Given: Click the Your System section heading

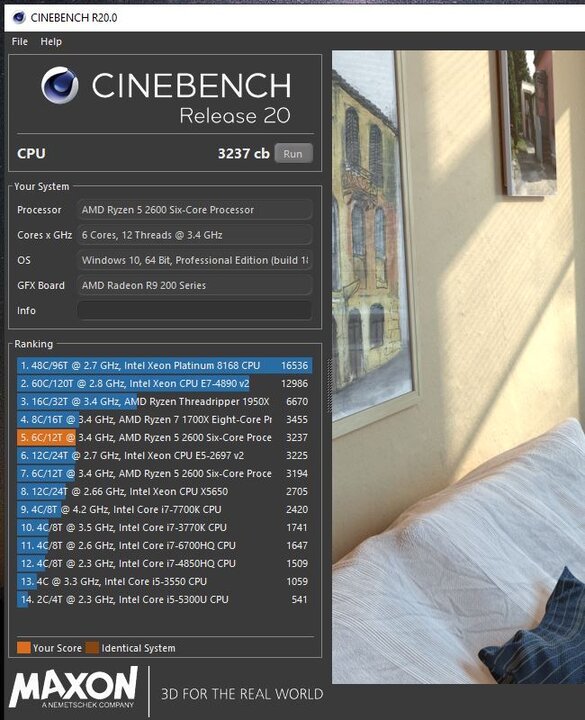Looking at the screenshot, I should coord(42,186).
